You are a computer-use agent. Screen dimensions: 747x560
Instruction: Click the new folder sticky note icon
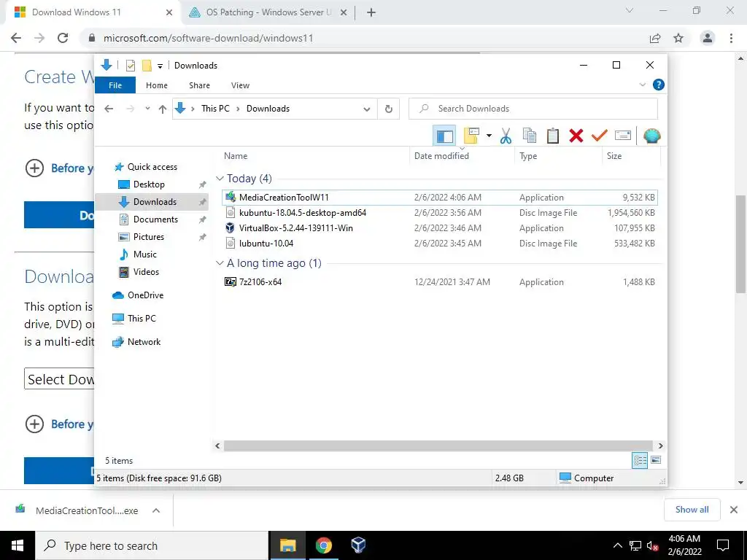tap(471, 136)
